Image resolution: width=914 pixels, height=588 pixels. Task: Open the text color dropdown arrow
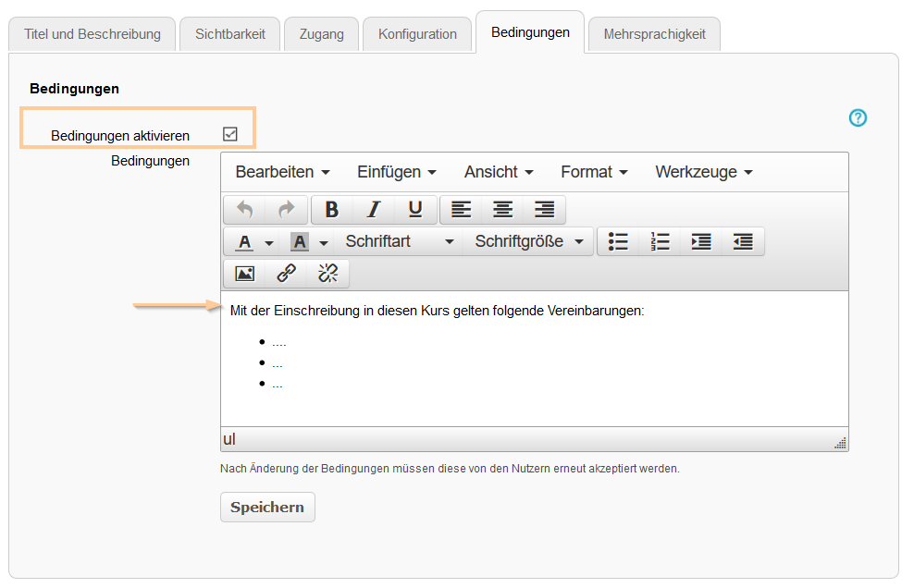[x=270, y=242]
